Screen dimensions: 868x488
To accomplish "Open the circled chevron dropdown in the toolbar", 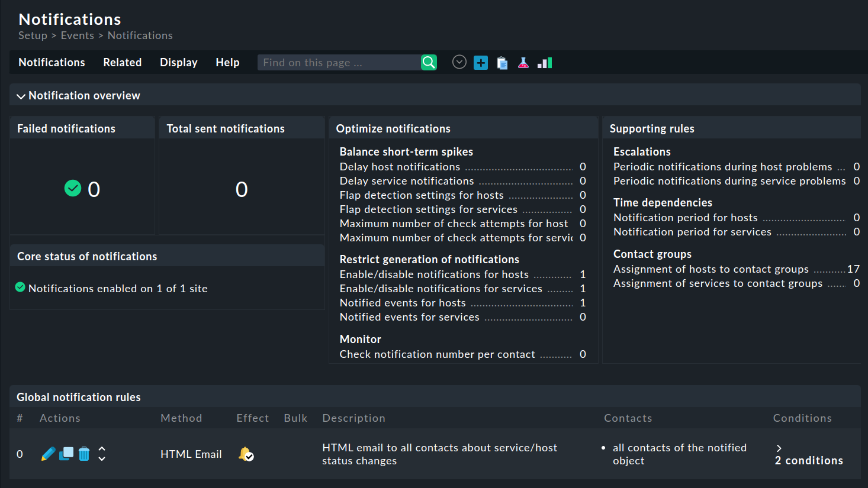I will (x=459, y=62).
